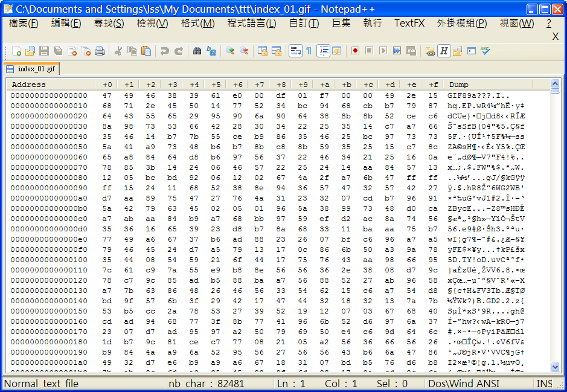
Task: Close document with X below menu bar
Action: [x=556, y=36]
